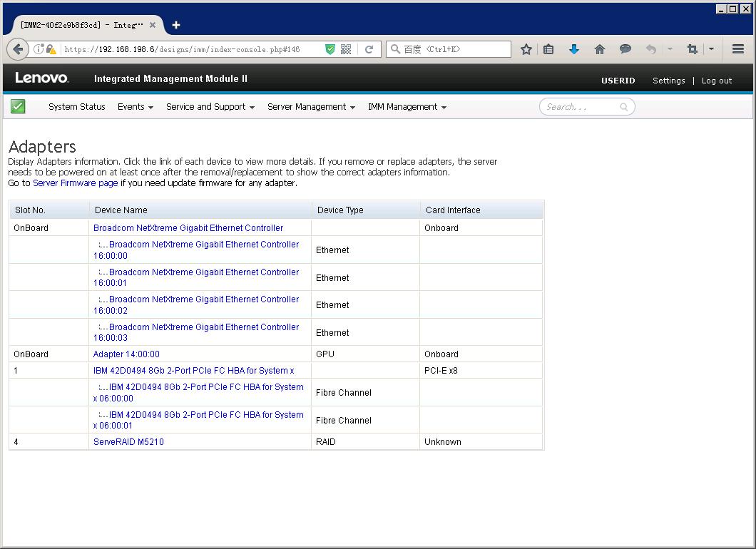
Task: Open the bookmarks list icon
Action: tap(548, 49)
